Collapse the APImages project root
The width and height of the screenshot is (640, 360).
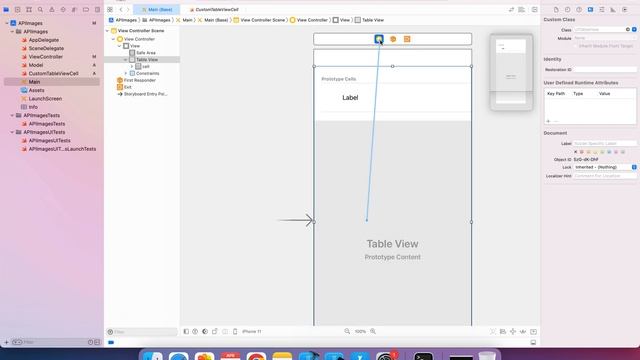(x=7, y=23)
